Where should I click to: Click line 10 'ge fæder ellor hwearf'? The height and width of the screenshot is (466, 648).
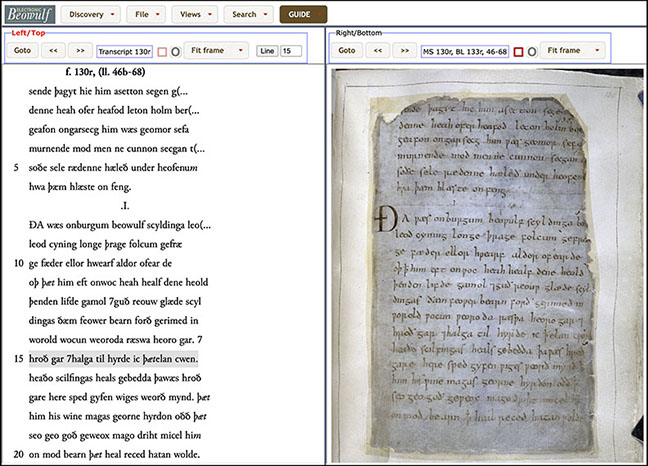point(100,263)
